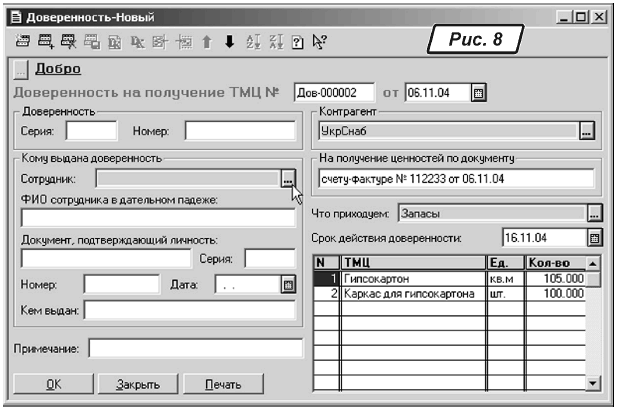The height and width of the screenshot is (409, 617).
Task: Open calendar next to document date 06.11.04
Action: [x=478, y=93]
